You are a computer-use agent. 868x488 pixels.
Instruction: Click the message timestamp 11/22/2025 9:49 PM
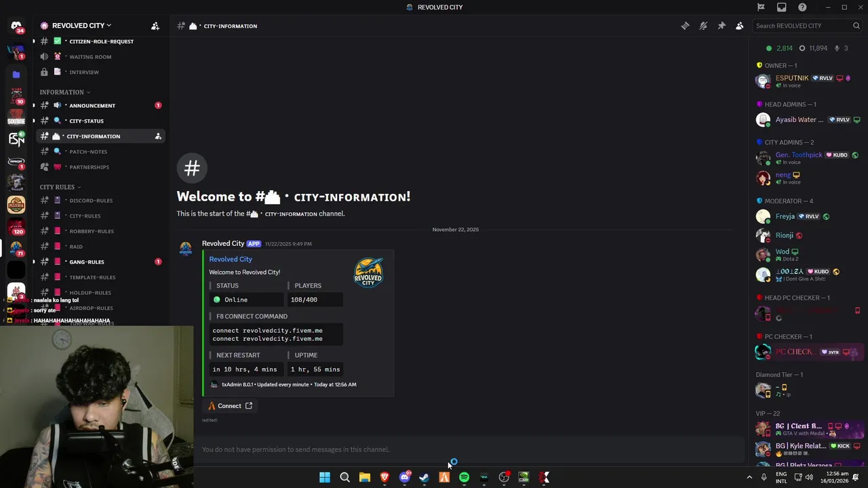[x=288, y=244]
